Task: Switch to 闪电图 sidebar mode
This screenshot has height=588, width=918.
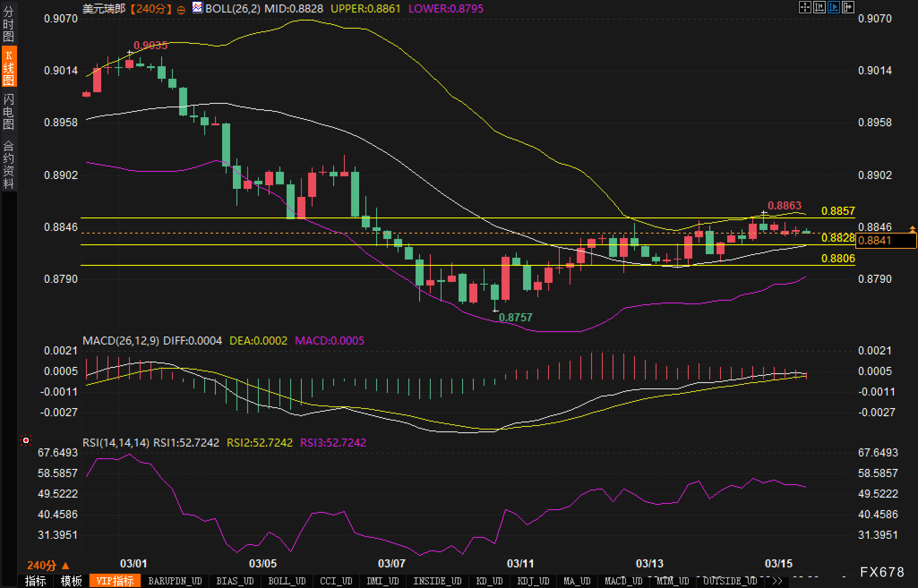Action: coord(9,111)
